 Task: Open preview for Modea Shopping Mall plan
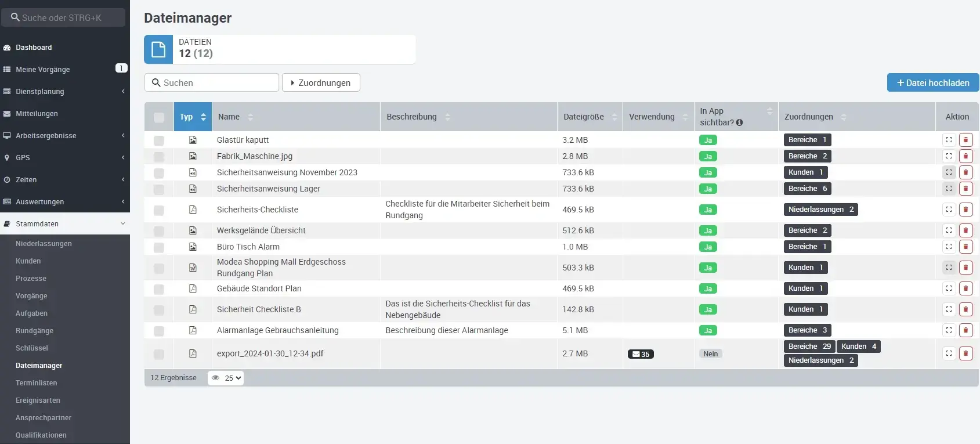[949, 268]
